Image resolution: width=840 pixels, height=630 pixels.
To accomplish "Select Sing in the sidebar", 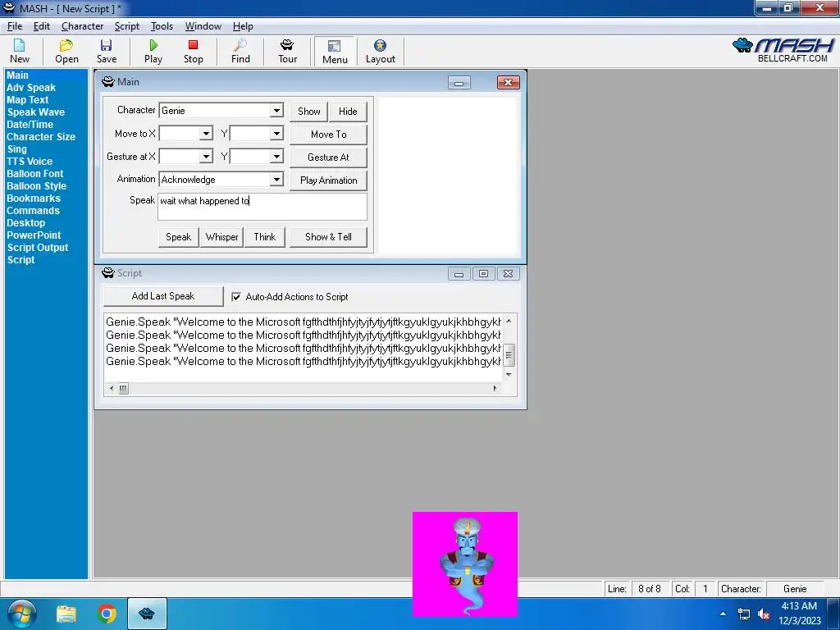I will pos(16,149).
